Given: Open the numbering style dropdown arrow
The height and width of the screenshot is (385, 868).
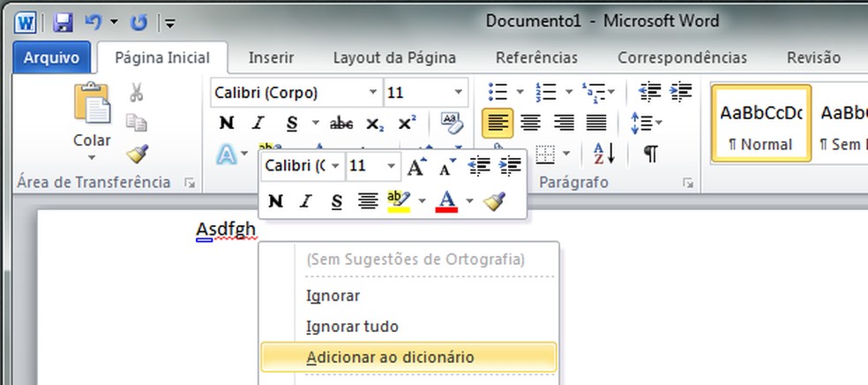Looking at the screenshot, I should click(568, 92).
